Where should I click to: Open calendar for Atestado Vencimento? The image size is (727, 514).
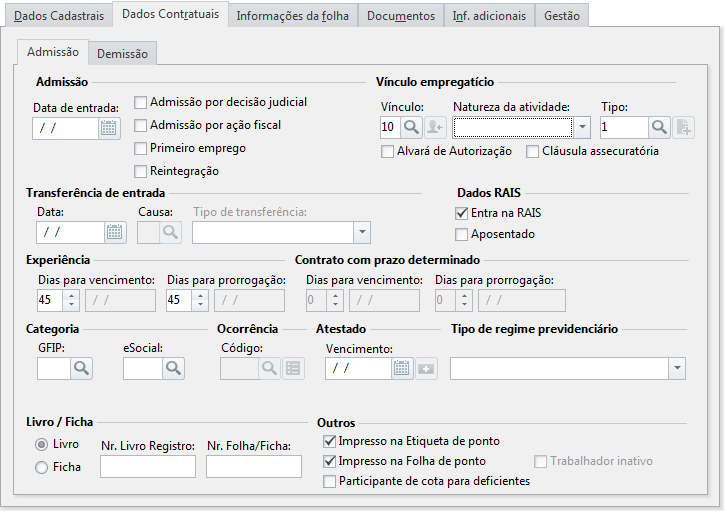[x=402, y=369]
